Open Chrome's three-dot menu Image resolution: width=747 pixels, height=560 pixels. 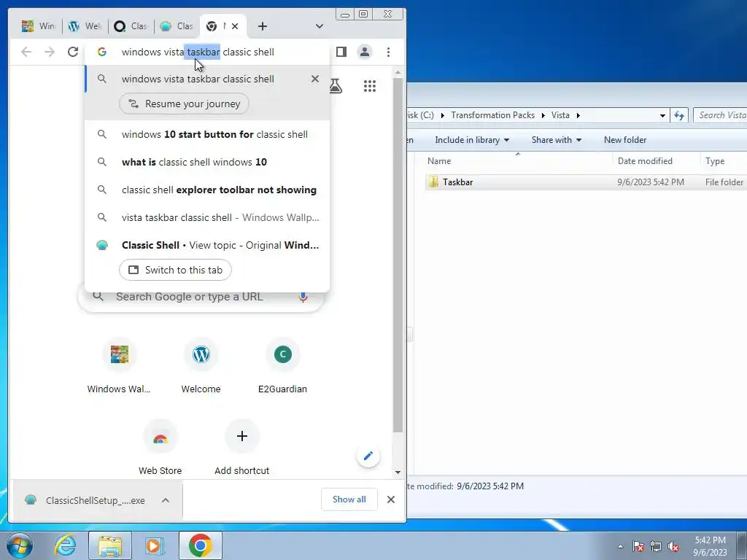coord(388,52)
